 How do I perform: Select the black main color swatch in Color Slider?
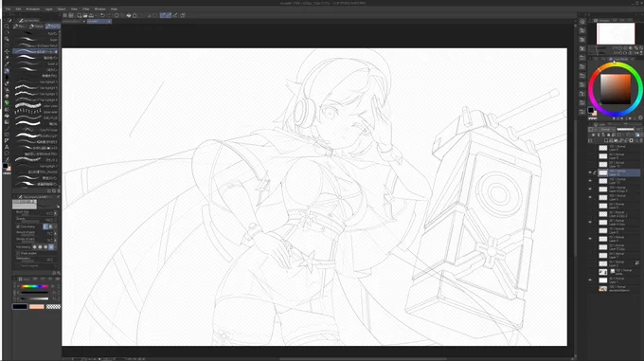coord(20,306)
